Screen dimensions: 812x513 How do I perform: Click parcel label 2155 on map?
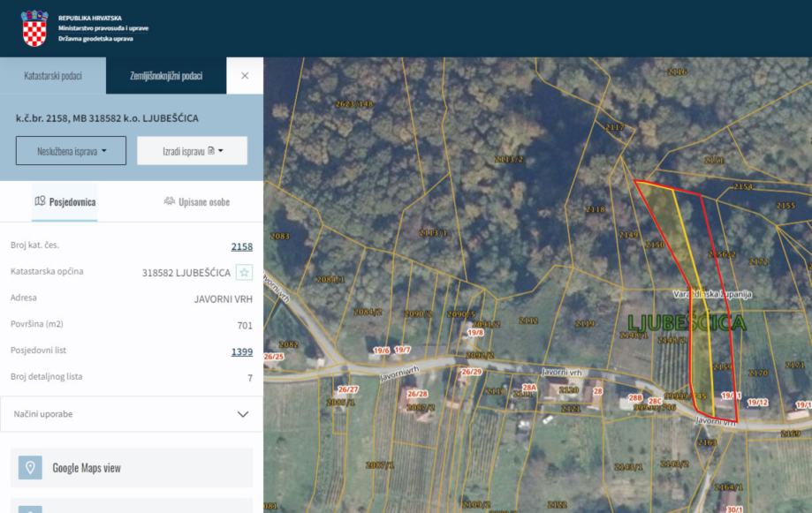point(785,206)
